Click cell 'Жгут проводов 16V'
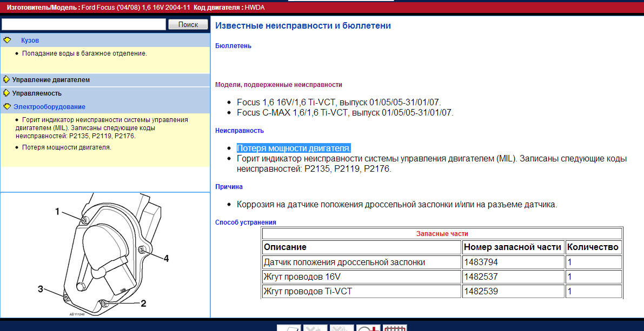The height and width of the screenshot is (331, 644). (x=362, y=277)
